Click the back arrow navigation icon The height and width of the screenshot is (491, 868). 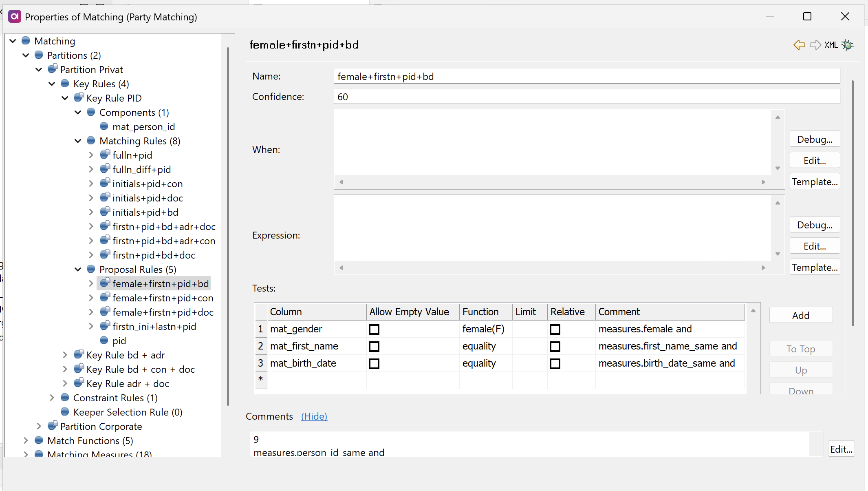click(799, 45)
